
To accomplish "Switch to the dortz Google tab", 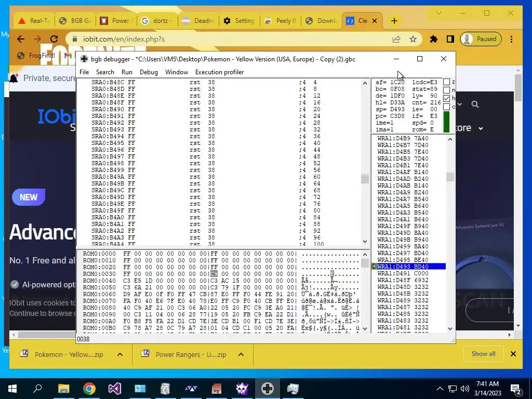I will point(157,21).
